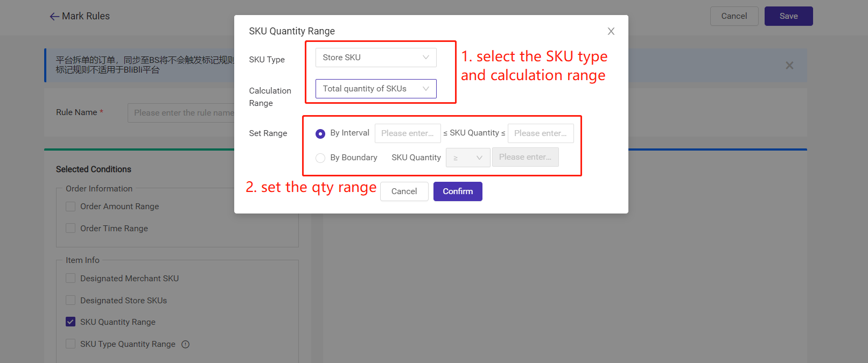The width and height of the screenshot is (868, 363).
Task: Click the Set Range label
Action: [x=268, y=133]
